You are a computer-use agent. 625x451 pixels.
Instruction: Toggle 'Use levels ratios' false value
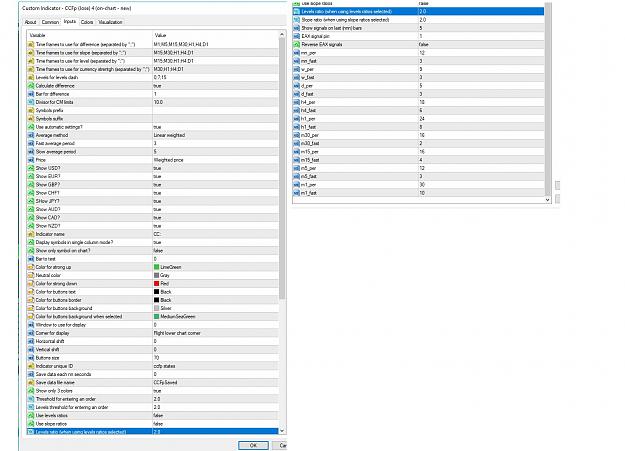coord(215,416)
